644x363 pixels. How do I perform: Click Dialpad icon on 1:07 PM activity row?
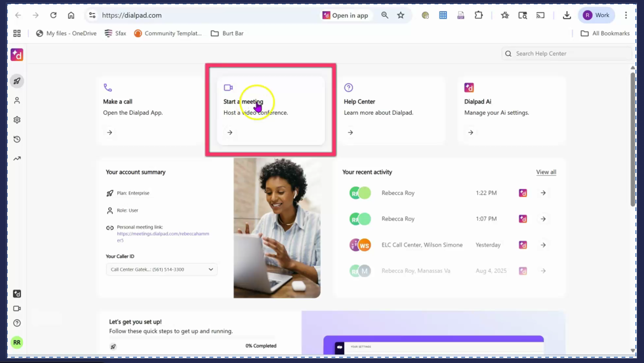523,219
